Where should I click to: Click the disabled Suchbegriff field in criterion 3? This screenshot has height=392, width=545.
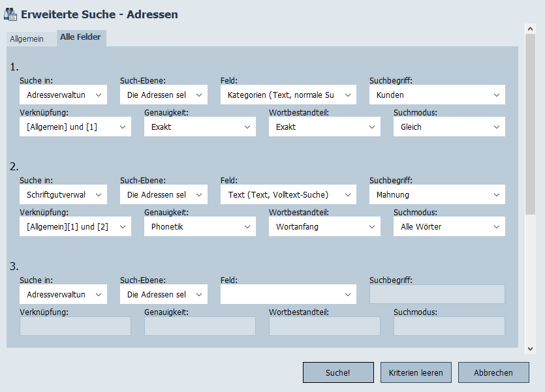click(x=437, y=294)
